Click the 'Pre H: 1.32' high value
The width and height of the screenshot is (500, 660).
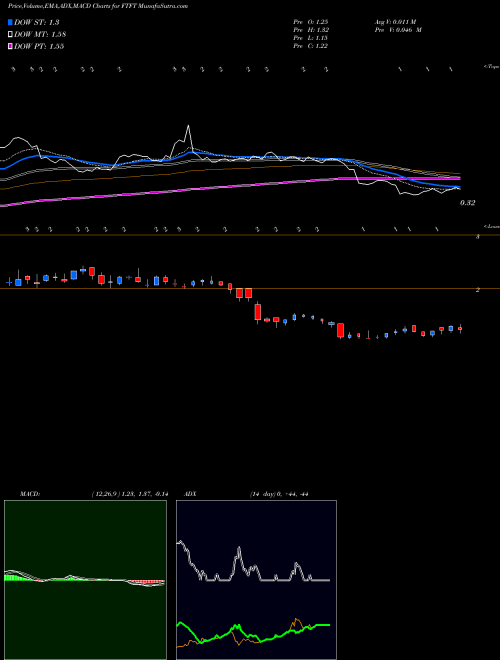tap(311, 30)
